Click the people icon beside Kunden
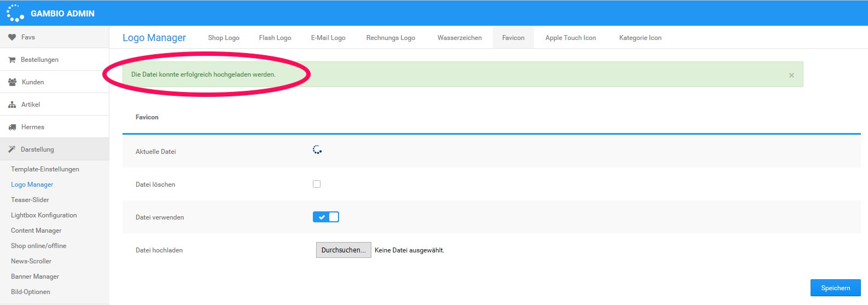The width and height of the screenshot is (868, 305). (12, 82)
